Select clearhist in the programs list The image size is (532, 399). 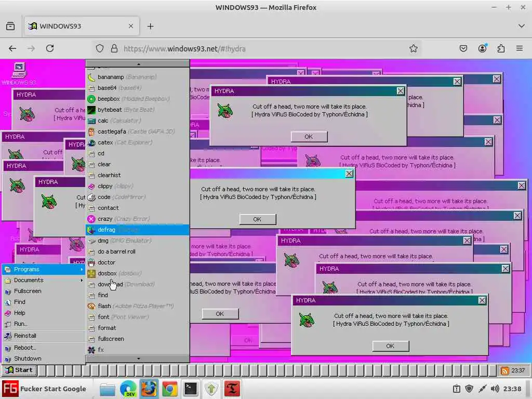click(x=137, y=175)
